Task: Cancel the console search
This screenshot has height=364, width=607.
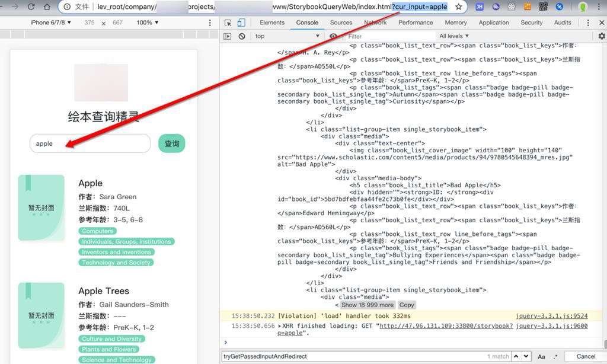Action: point(585,356)
